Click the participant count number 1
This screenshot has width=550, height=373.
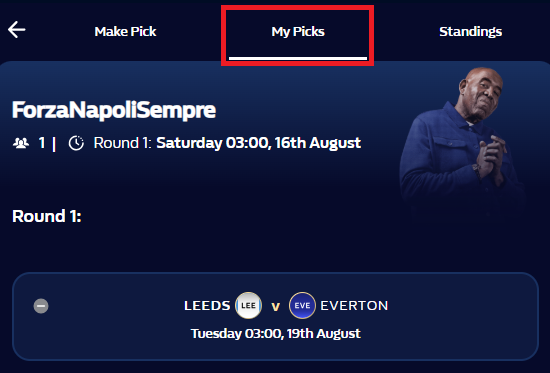(x=42, y=143)
